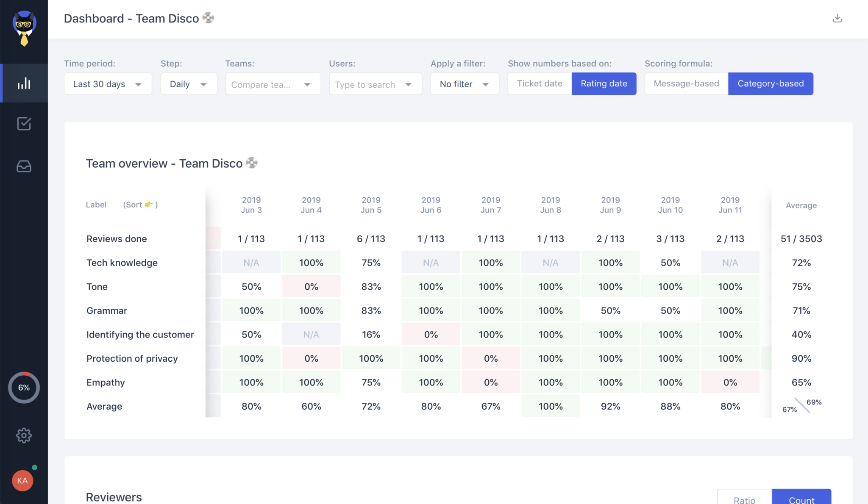868x504 pixels.
Task: Click the download/export icon at top right
Action: point(837,18)
